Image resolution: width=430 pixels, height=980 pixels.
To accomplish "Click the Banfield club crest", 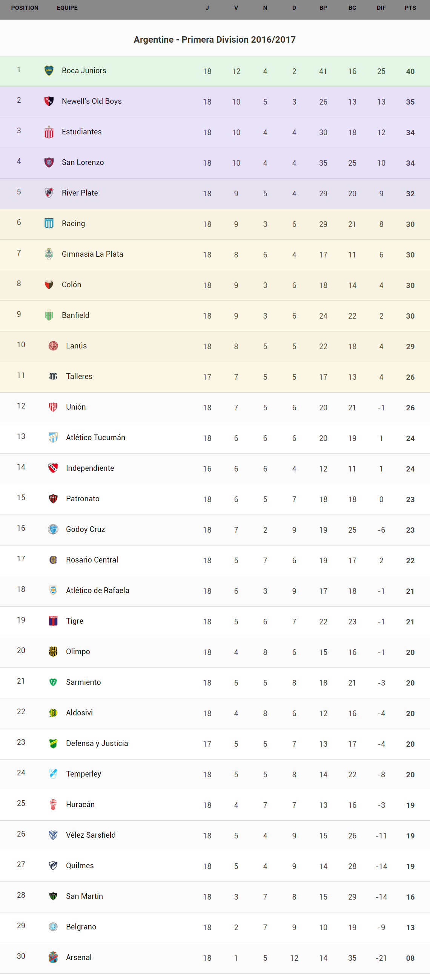I will (x=49, y=315).
